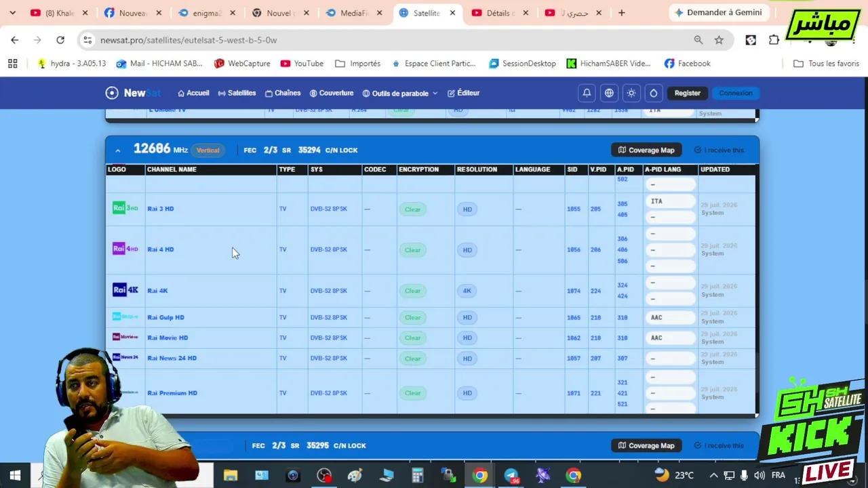Open the Rai 3 HD channel link
The width and height of the screenshot is (868, 488).
[161, 209]
